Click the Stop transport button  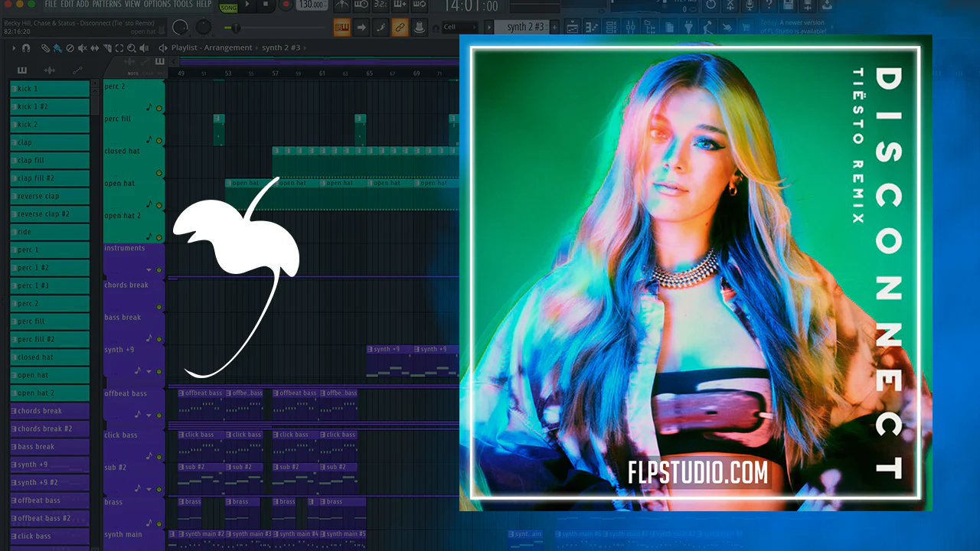click(266, 5)
